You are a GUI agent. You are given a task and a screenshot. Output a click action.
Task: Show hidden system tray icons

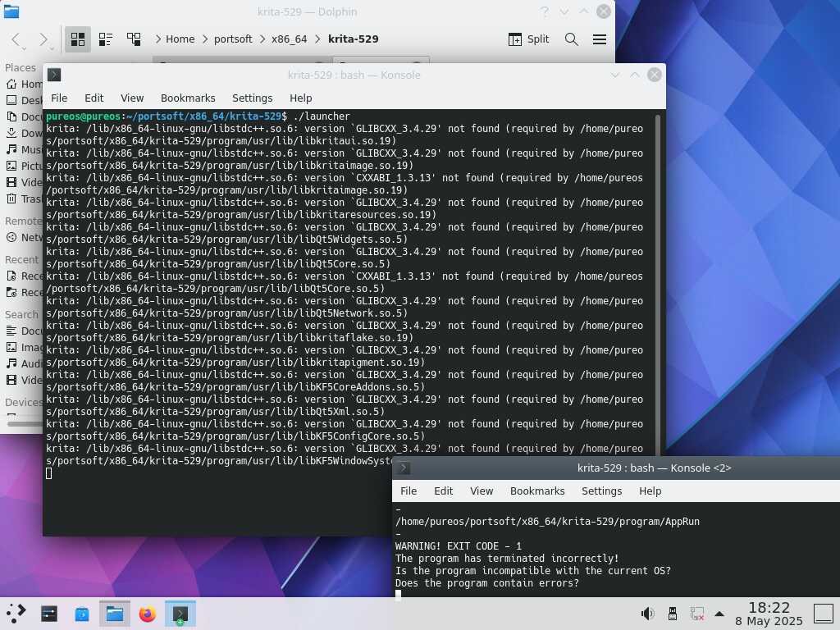point(719,614)
